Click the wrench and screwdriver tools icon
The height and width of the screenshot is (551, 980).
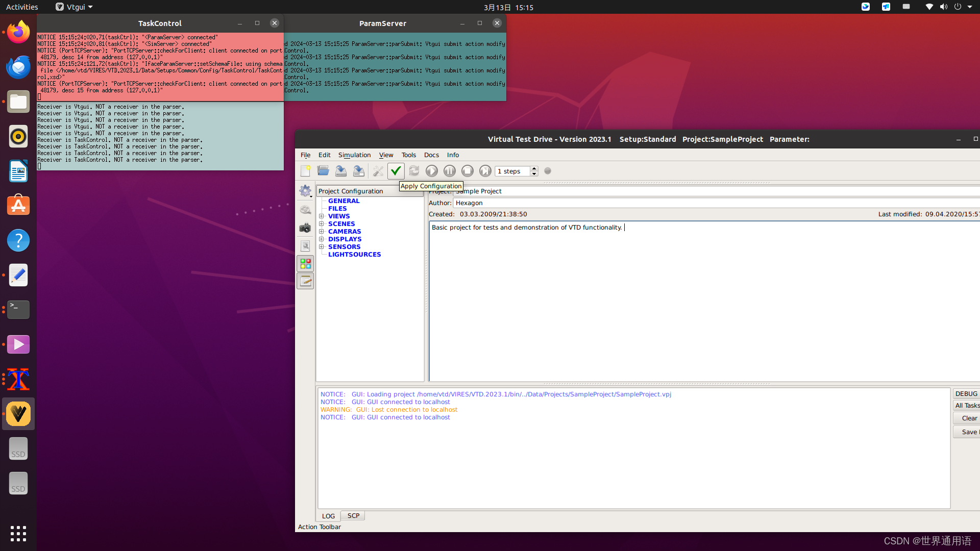[378, 171]
